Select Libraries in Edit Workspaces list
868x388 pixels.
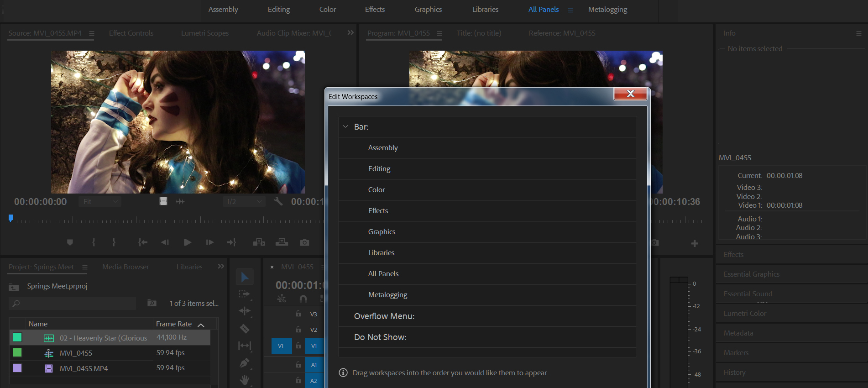click(x=487, y=253)
